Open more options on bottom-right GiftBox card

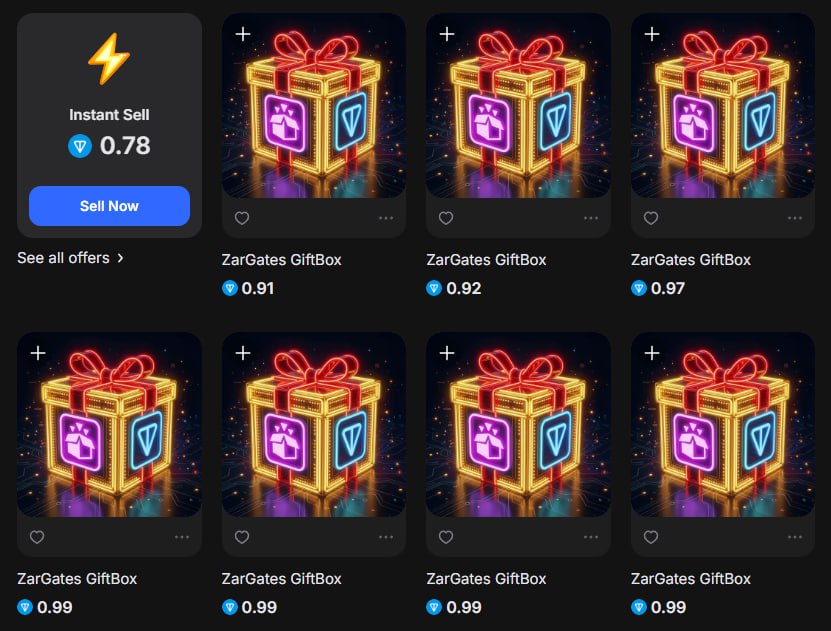794,537
